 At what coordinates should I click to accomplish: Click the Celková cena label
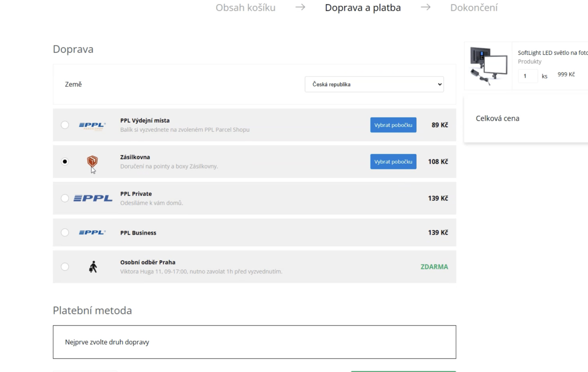click(498, 118)
